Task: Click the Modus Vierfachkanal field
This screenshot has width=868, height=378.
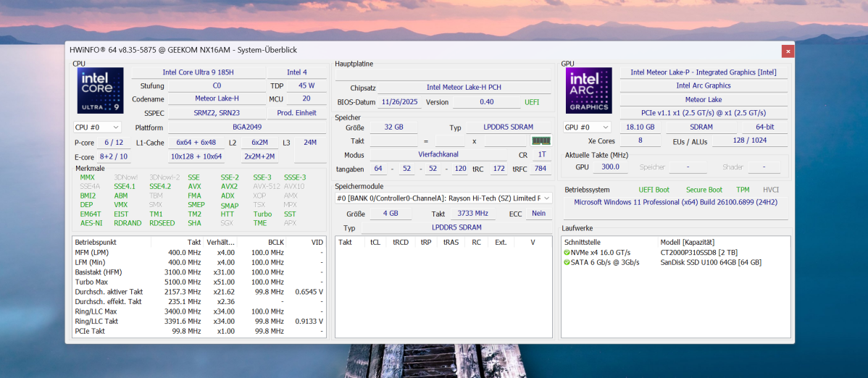Action: coord(438,155)
